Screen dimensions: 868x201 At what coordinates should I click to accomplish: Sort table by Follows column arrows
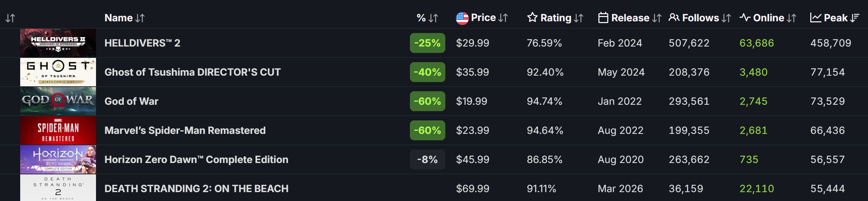tap(726, 18)
